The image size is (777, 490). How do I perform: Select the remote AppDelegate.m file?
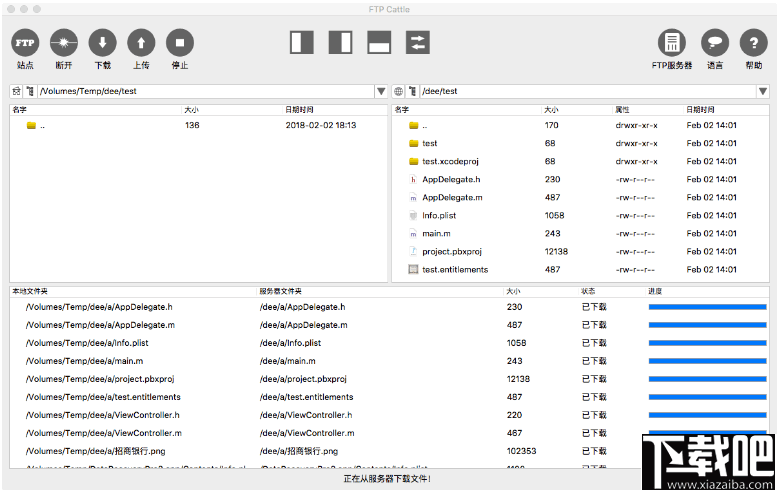click(x=580, y=197)
